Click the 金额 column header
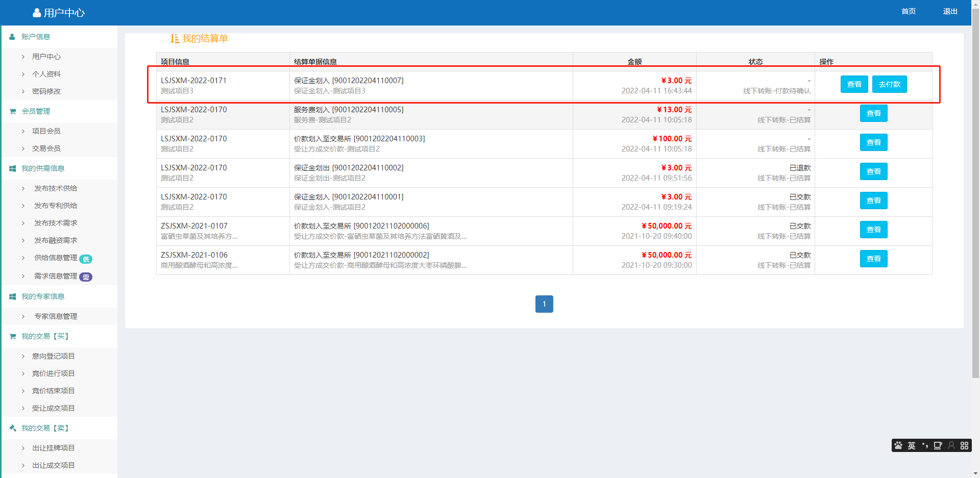Screen dimensions: 980x478 point(634,62)
